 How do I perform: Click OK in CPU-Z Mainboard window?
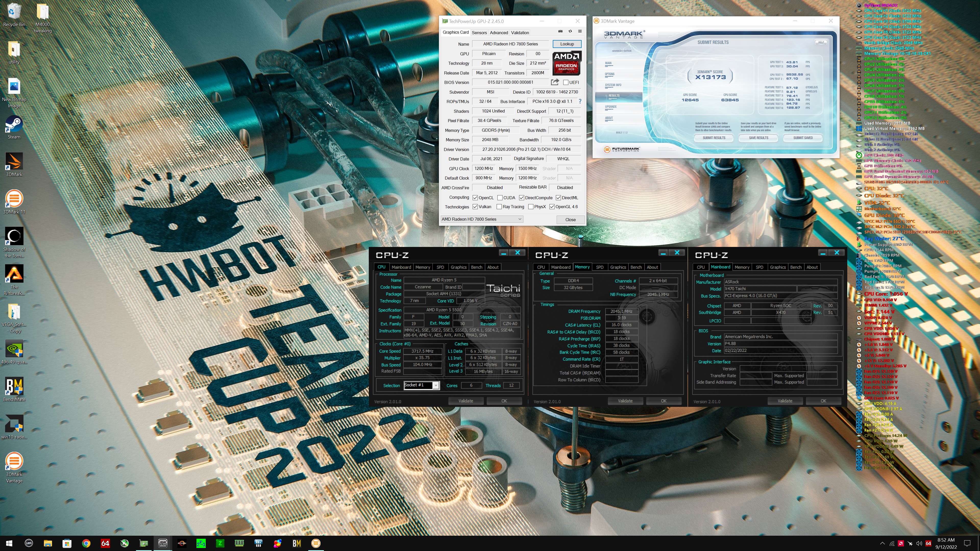tap(823, 401)
